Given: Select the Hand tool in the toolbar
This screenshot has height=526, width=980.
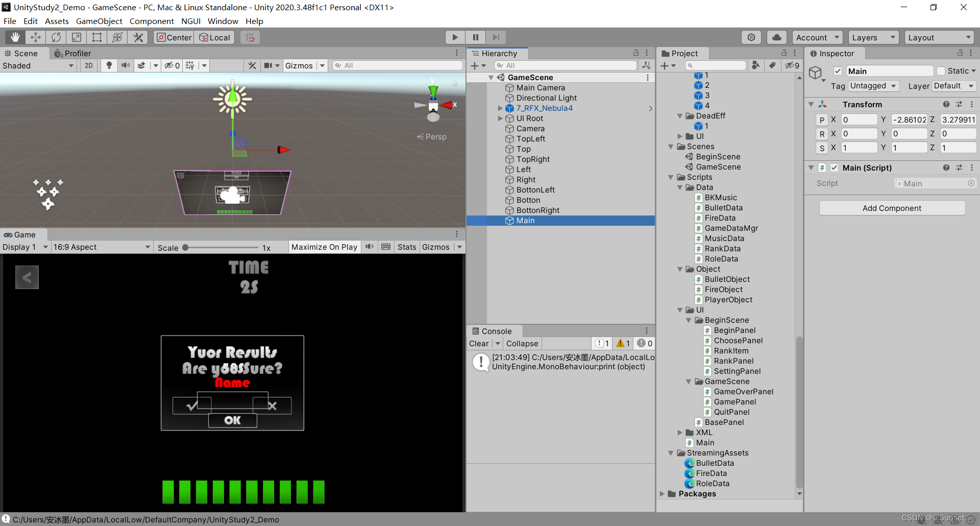Looking at the screenshot, I should click(x=15, y=37).
